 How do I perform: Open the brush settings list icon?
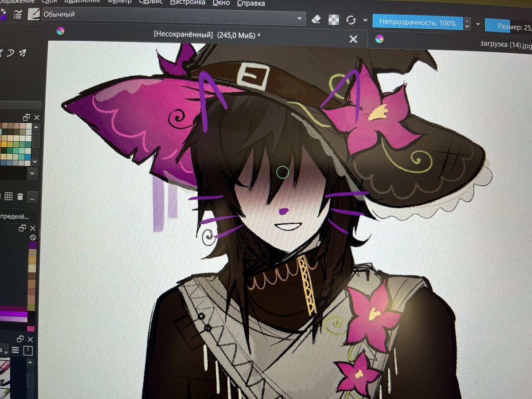[x=18, y=15]
